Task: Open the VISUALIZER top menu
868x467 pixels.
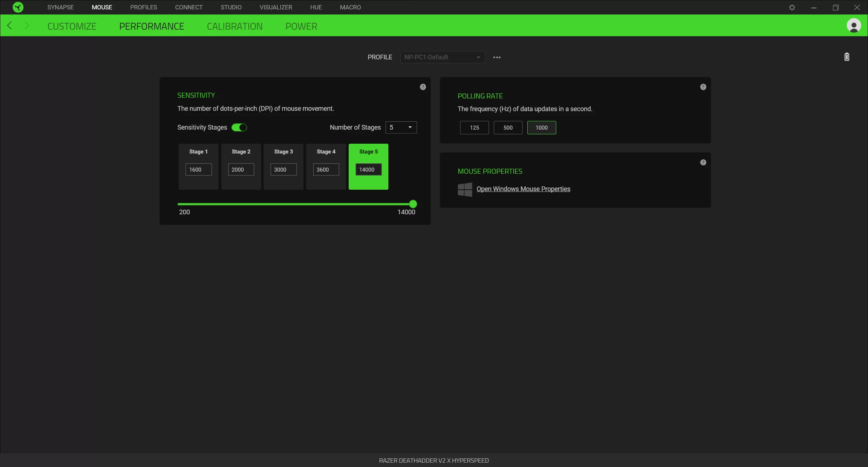Action: click(276, 7)
